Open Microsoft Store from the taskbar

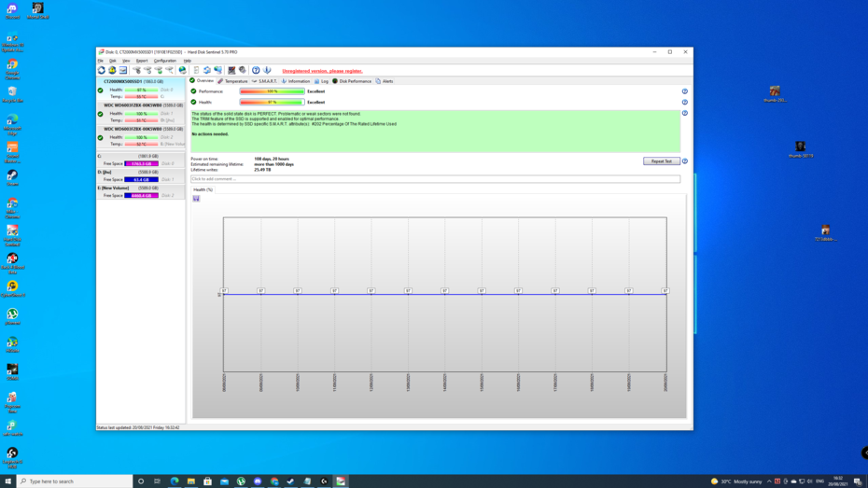[207, 481]
